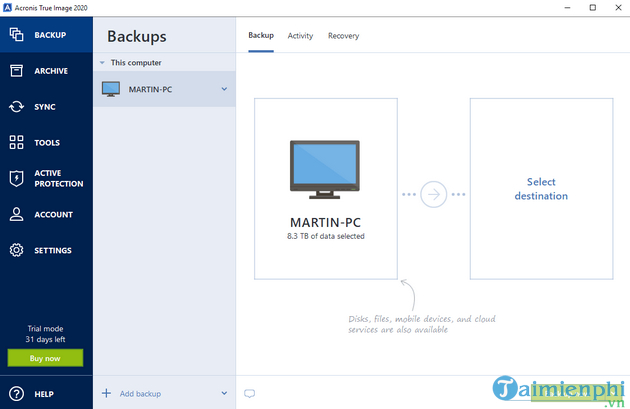This screenshot has width=630, height=409.
Task: Click the large monitor source icon
Action: [325, 169]
